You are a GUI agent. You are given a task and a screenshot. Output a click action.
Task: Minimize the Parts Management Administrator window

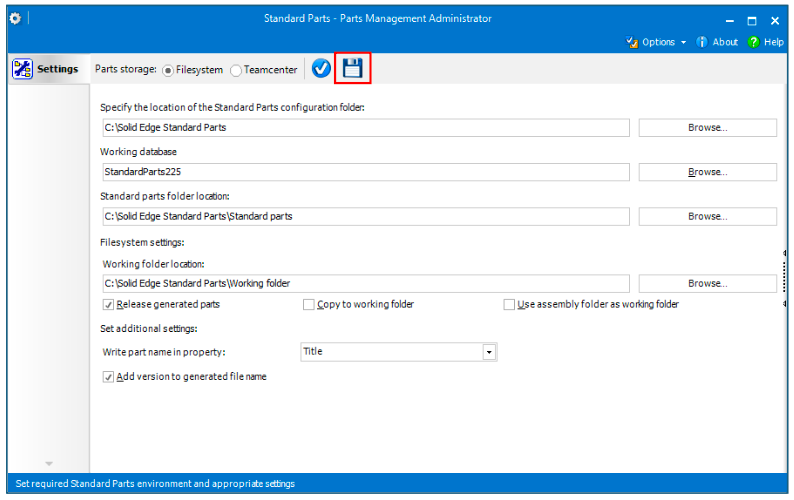point(730,21)
